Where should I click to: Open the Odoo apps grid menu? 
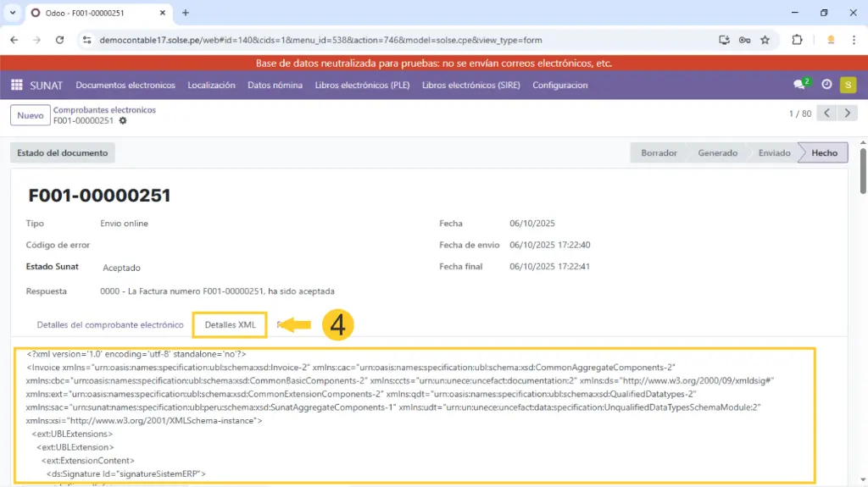tap(16, 85)
